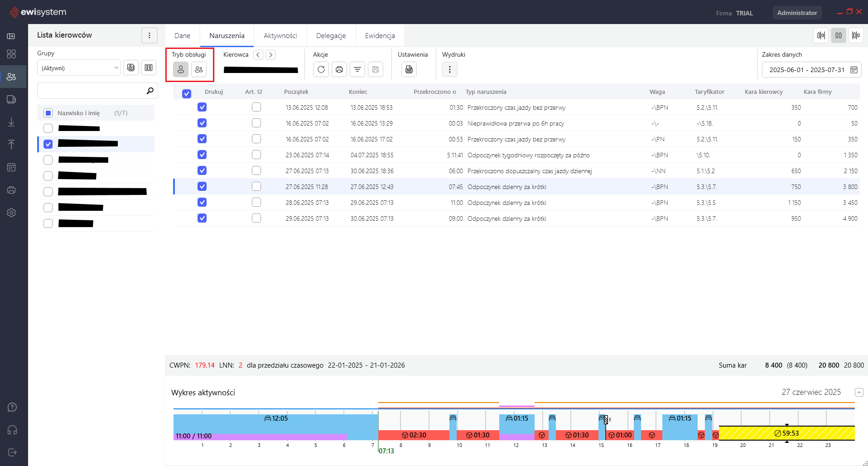868x466 pixels.
Task: Select the multi-driver mode icon
Action: [199, 69]
